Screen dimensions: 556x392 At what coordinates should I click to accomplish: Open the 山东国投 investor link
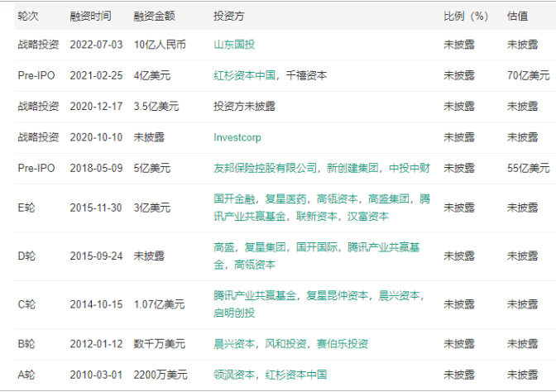[234, 45]
